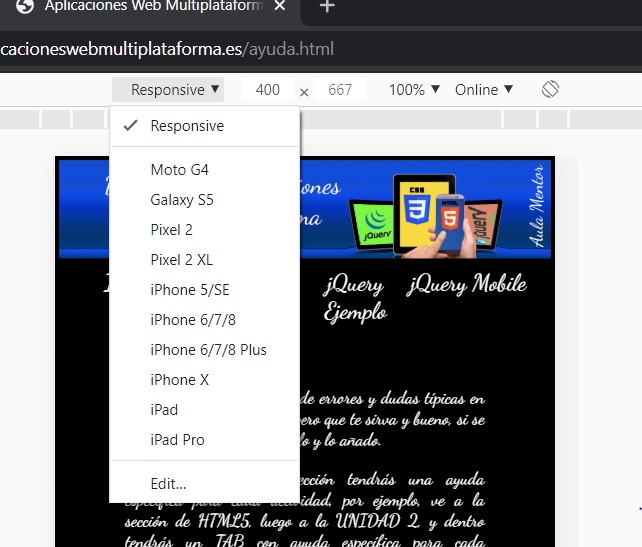Click the globe favicon on browser tab

click(x=25, y=6)
